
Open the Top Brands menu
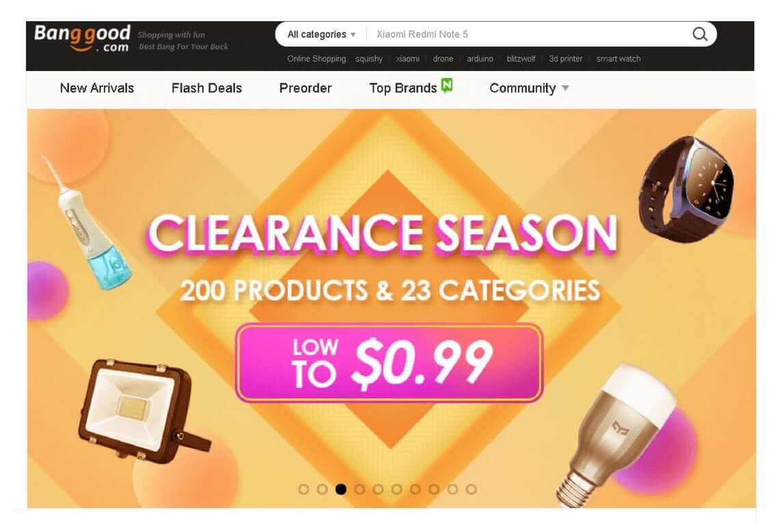click(x=403, y=88)
